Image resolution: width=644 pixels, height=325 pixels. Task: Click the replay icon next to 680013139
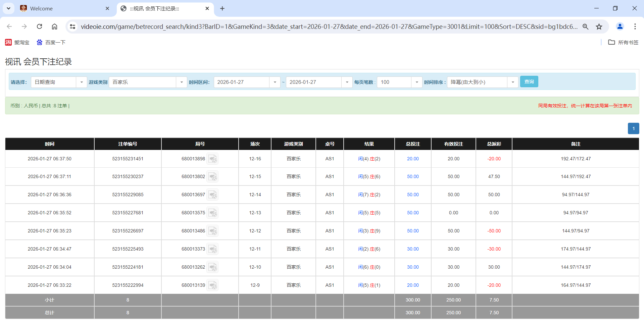pos(213,285)
